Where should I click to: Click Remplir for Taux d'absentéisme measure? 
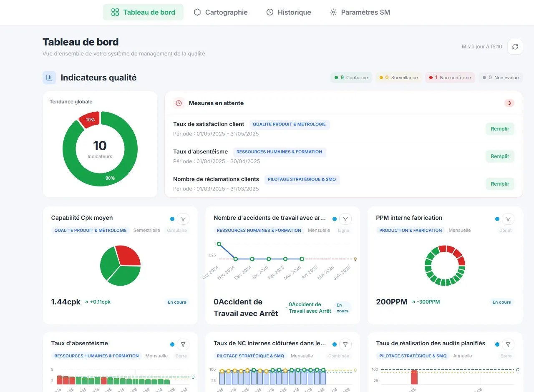[500, 156]
